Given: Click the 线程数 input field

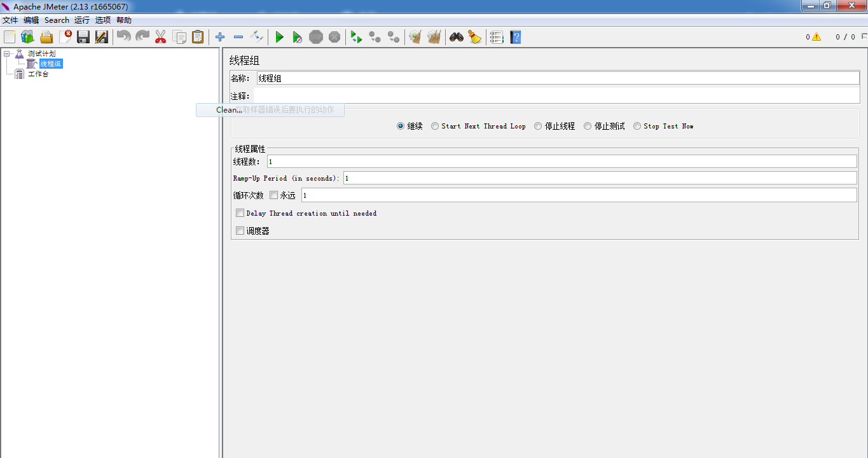Looking at the screenshot, I should [562, 162].
